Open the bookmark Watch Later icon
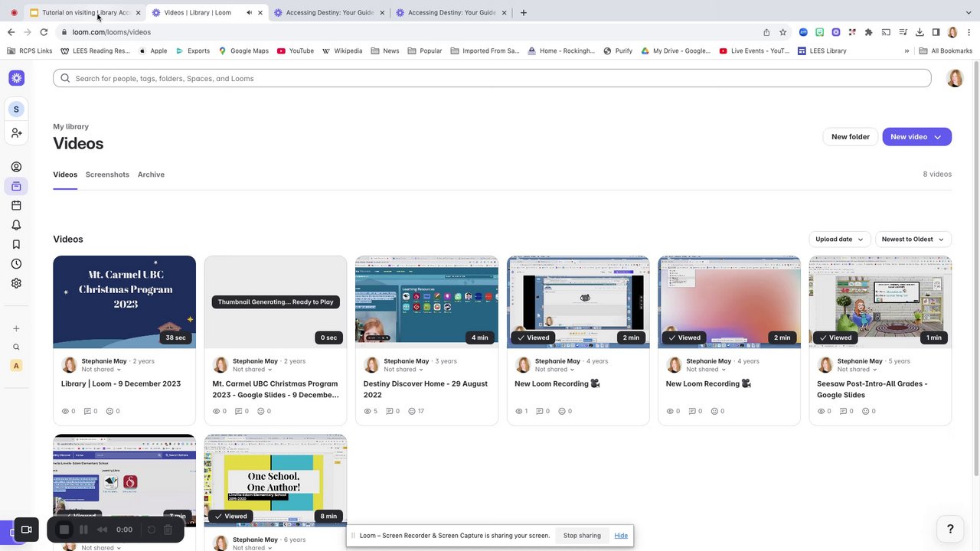This screenshot has height=551, width=980. (16, 244)
